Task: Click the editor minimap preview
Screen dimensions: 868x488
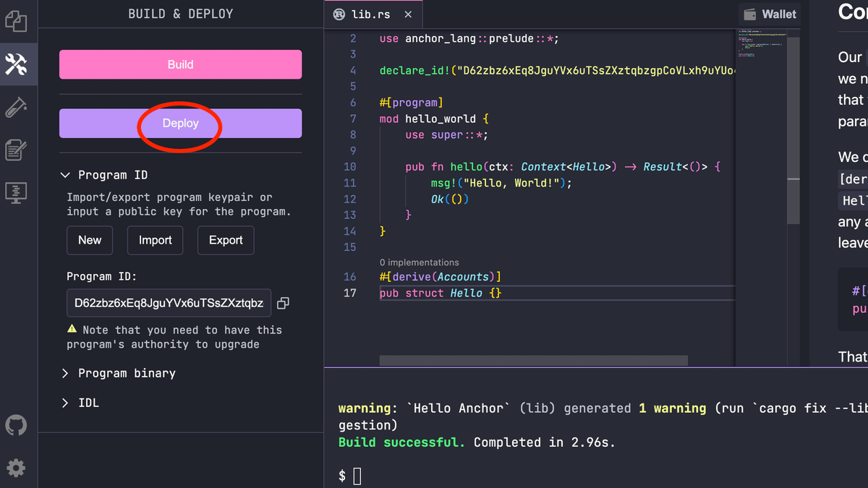Action: pos(761,43)
